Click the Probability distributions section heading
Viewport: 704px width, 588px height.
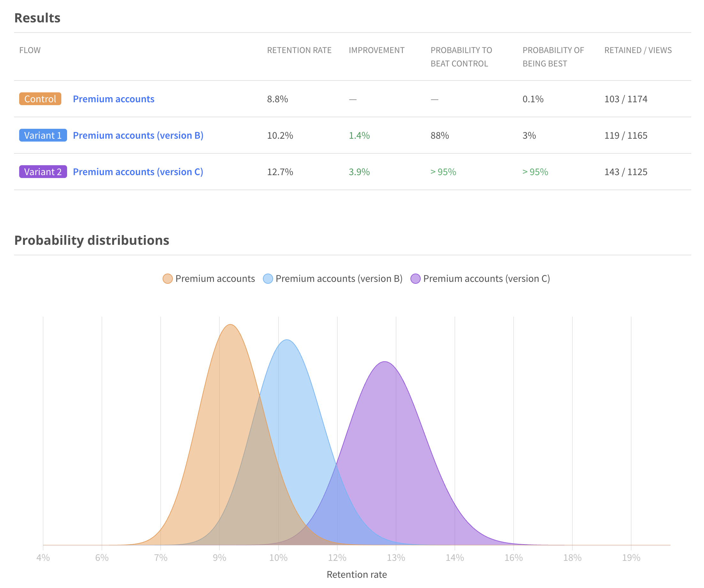point(92,240)
